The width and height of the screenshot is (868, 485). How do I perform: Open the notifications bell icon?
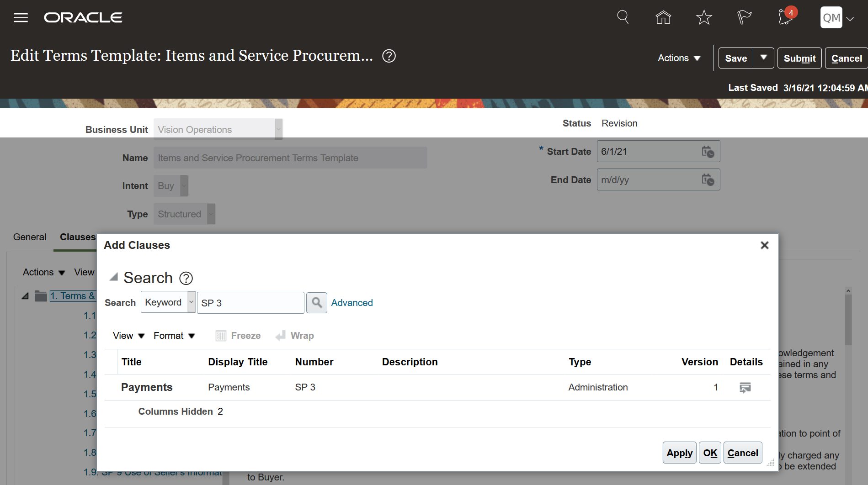785,17
